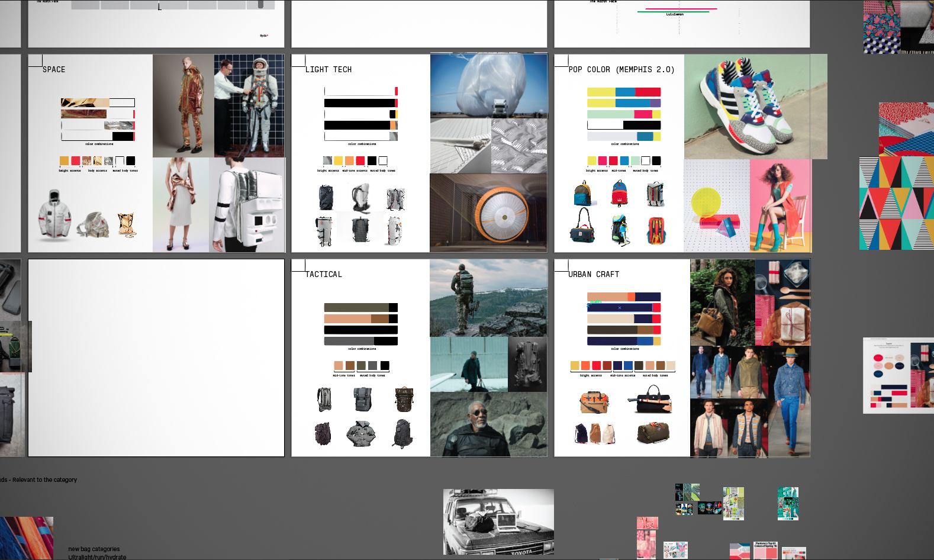
Task: Pick the red swatch in SPACE palette
Action: pyautogui.click(x=75, y=160)
